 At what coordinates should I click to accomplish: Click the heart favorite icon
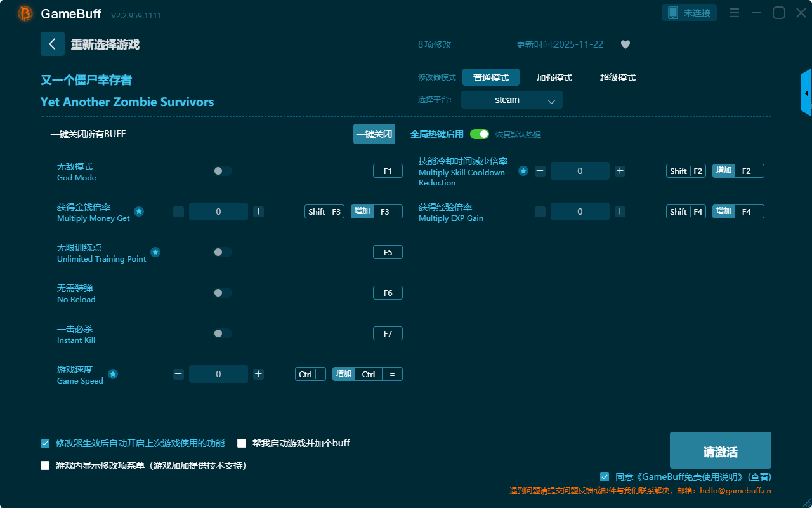[x=625, y=44]
